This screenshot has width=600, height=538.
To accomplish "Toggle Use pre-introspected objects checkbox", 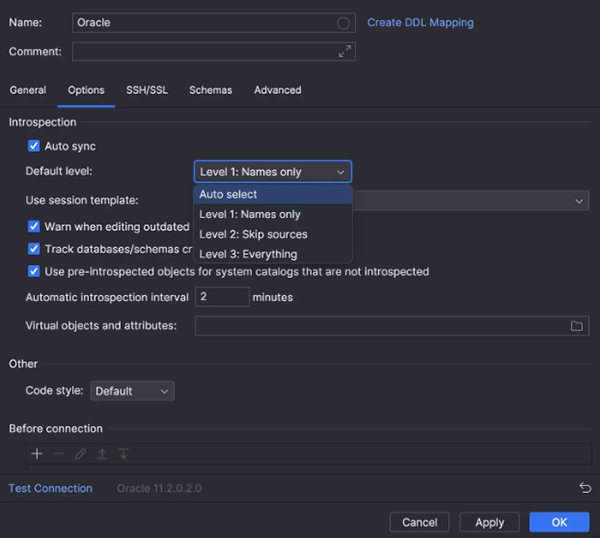I will (x=34, y=271).
